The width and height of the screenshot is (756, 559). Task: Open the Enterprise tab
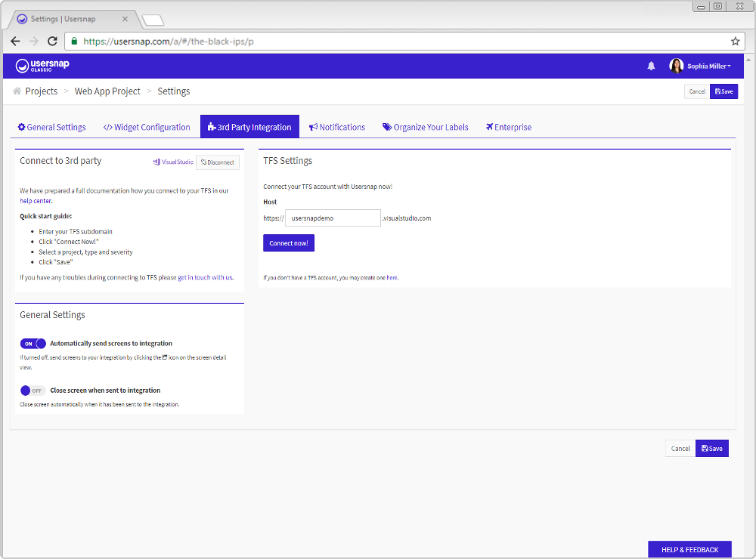click(x=509, y=127)
